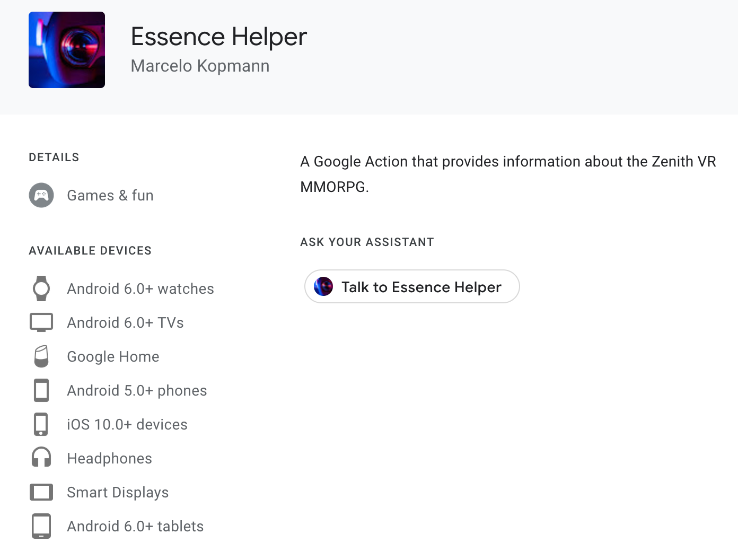Click the Headphones icon
Viewport: 738px width, 560px height.
coord(41,458)
